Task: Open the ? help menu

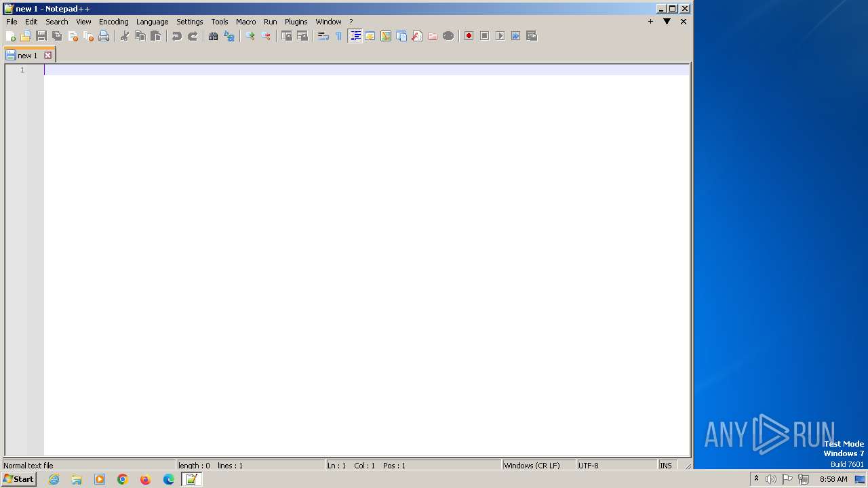Action: click(x=351, y=22)
